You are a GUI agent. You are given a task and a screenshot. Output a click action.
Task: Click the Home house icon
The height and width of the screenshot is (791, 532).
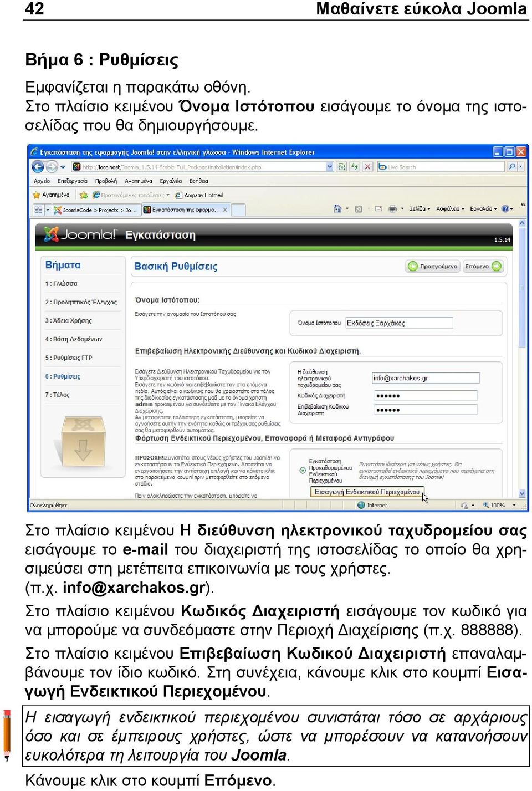point(337,209)
